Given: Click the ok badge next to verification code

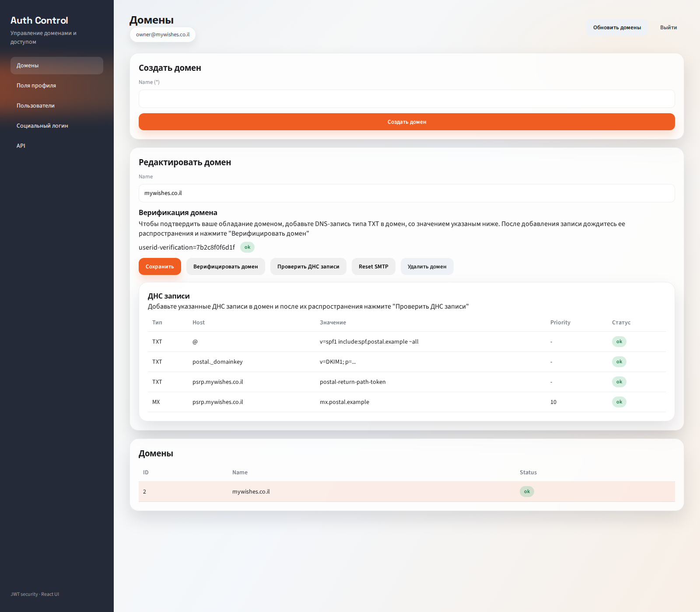Looking at the screenshot, I should (x=247, y=247).
